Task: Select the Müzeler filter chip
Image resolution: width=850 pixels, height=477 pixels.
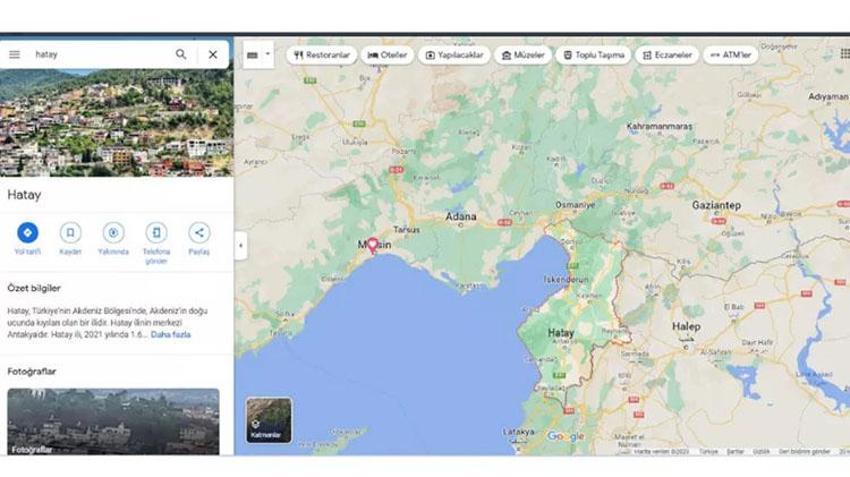Action: 523,55
